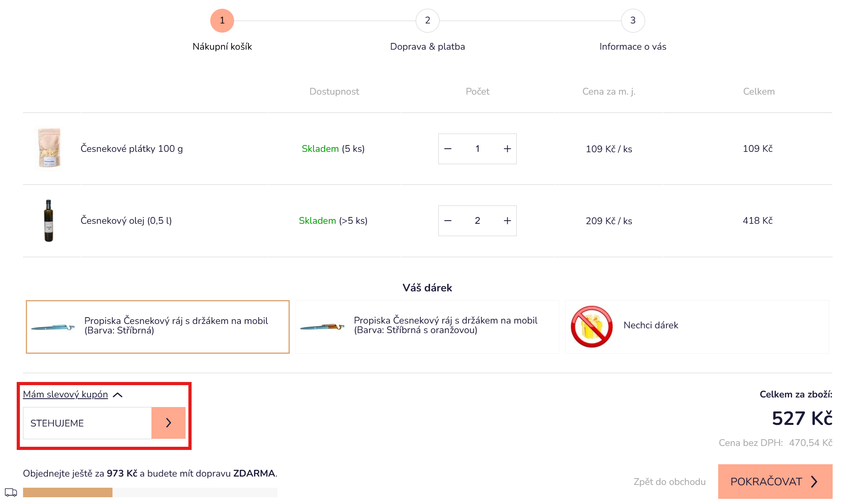Increase quantity of Česnekové plátky 100 g
841x504 pixels.
pyautogui.click(x=507, y=149)
